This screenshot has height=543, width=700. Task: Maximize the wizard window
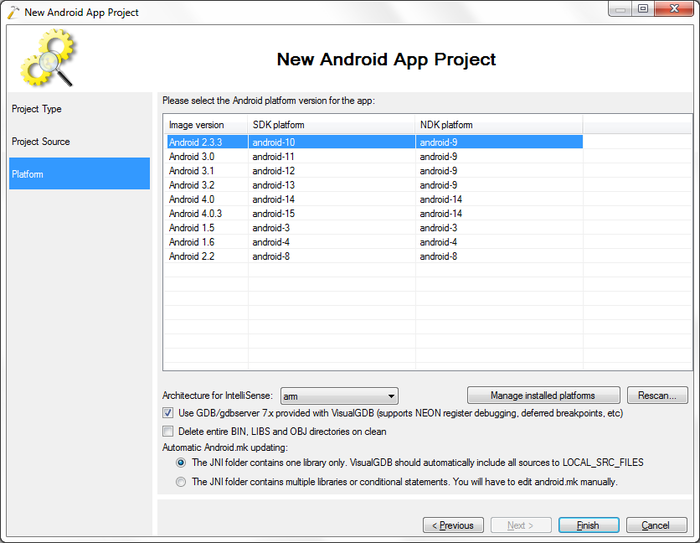point(643,9)
